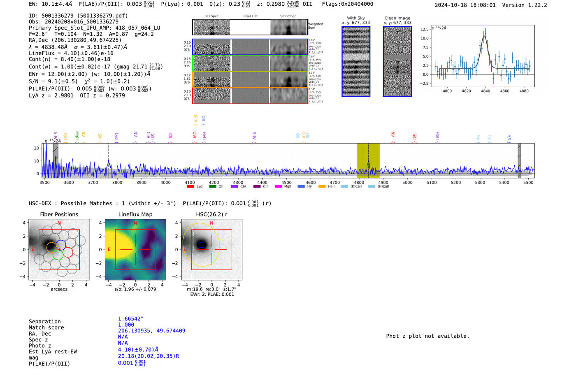The image size is (576, 392).
Task: Select the red-bordered fiber spectrum row
Action: (250, 95)
